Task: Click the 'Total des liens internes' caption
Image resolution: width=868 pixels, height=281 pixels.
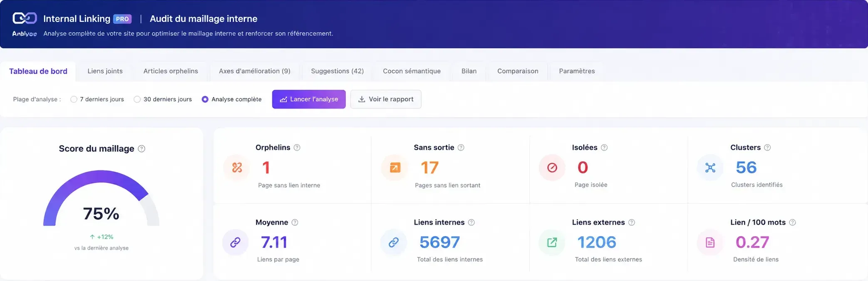Action: tap(450, 259)
